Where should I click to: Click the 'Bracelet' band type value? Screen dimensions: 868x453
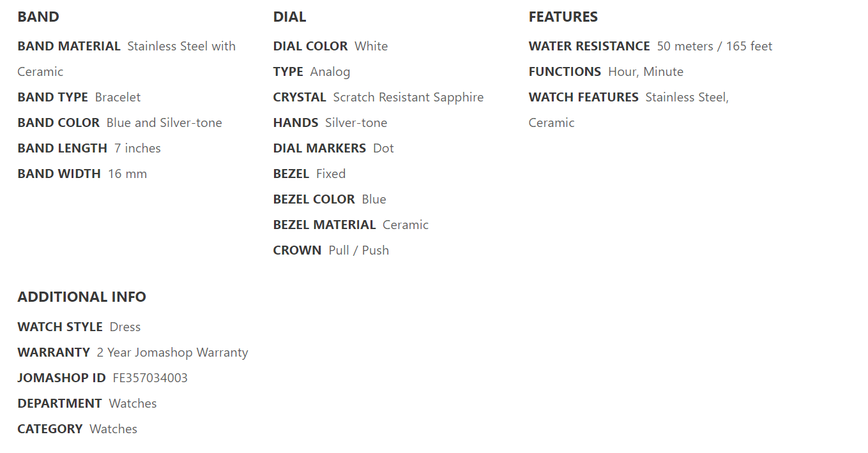(x=118, y=97)
